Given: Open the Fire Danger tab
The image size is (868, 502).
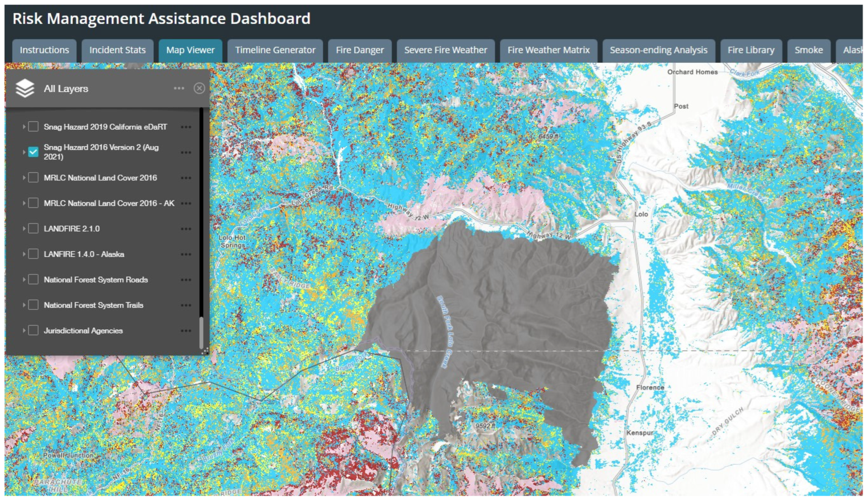Looking at the screenshot, I should click(360, 50).
